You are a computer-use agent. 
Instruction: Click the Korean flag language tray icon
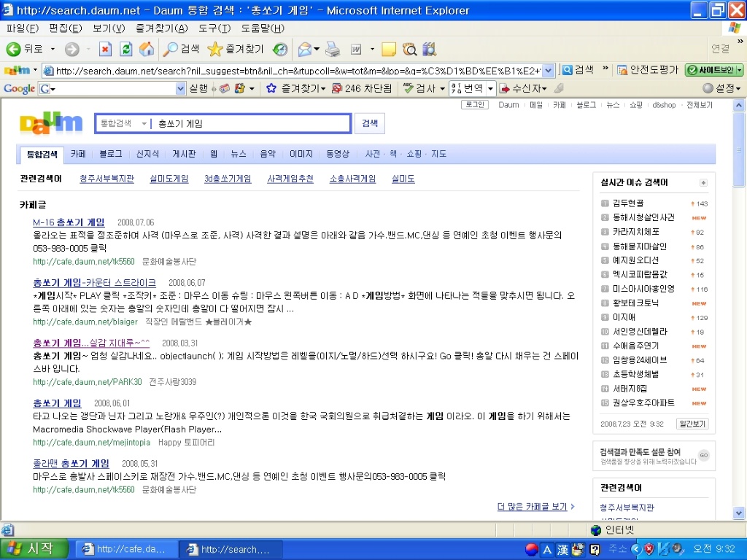click(532, 549)
